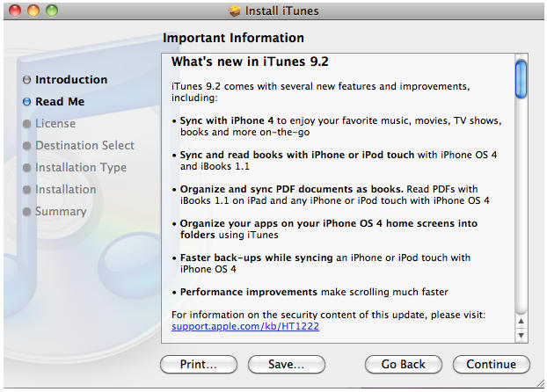Click the bullet icon beside Introduction
547x392 pixels.
tap(27, 80)
